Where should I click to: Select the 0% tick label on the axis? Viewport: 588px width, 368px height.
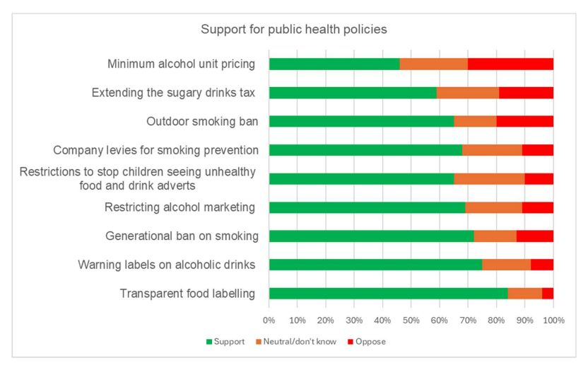[x=269, y=320]
